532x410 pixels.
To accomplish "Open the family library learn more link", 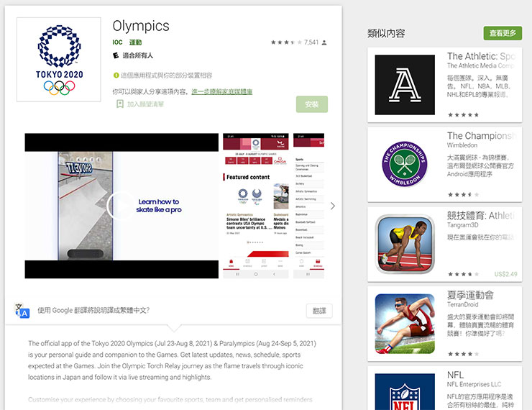I will [x=222, y=91].
